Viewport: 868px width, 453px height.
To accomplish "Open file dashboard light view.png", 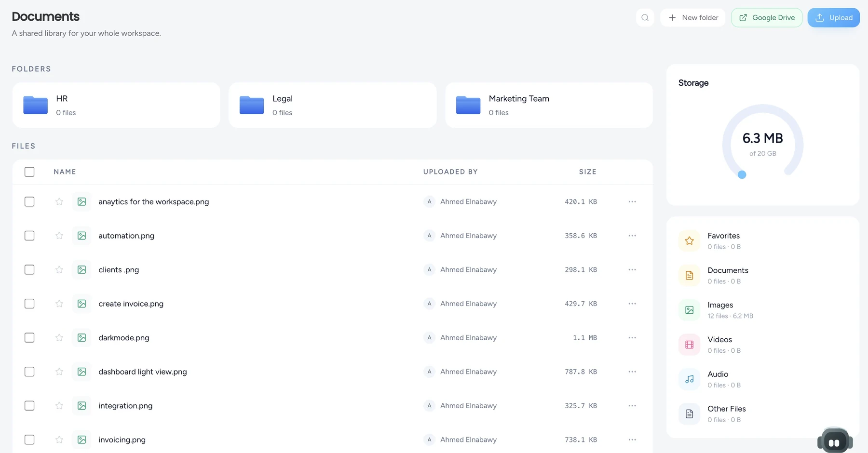I will click(143, 372).
